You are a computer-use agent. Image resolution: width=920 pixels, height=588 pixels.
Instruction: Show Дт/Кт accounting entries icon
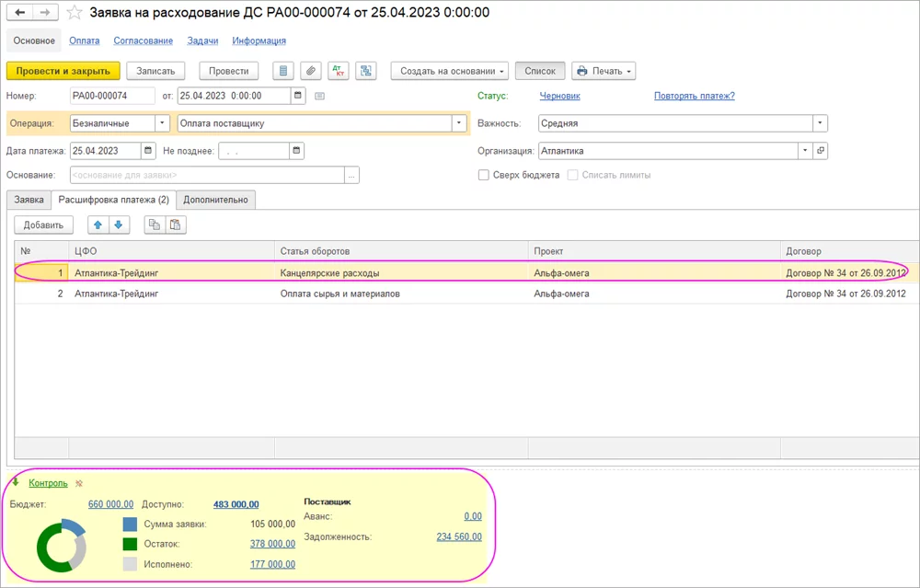point(338,71)
